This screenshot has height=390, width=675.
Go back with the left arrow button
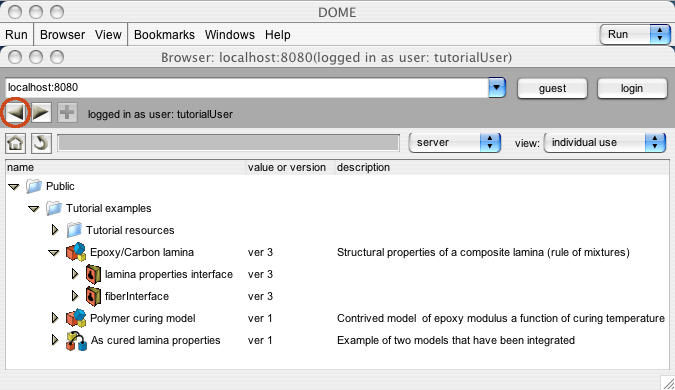15,113
